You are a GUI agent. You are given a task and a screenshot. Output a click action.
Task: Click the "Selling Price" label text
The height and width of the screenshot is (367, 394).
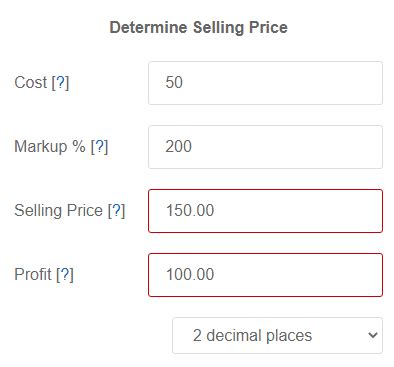click(58, 210)
